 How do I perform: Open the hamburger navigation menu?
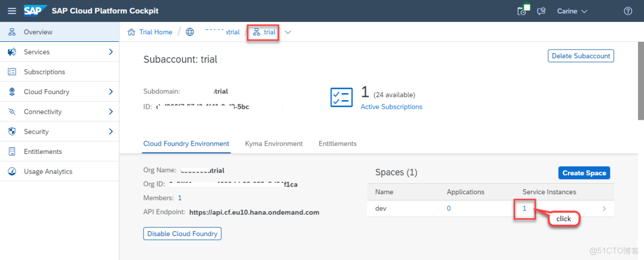pos(12,11)
